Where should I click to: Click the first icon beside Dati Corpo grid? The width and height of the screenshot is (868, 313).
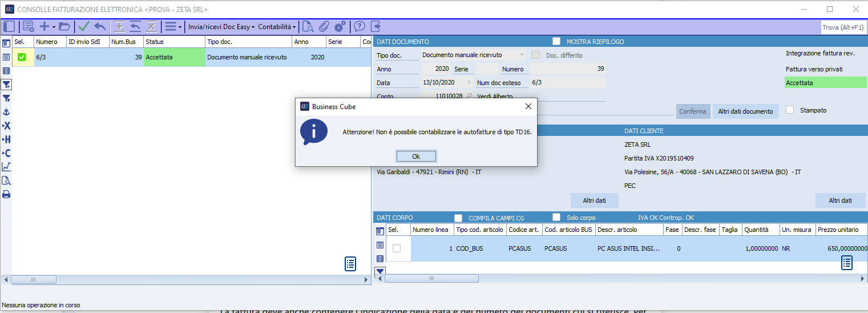coord(380,231)
